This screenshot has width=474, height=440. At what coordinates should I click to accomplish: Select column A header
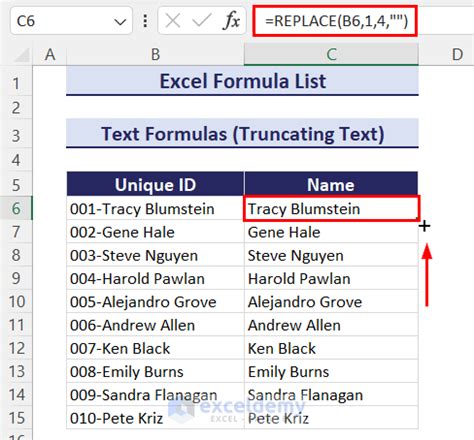pos(50,55)
